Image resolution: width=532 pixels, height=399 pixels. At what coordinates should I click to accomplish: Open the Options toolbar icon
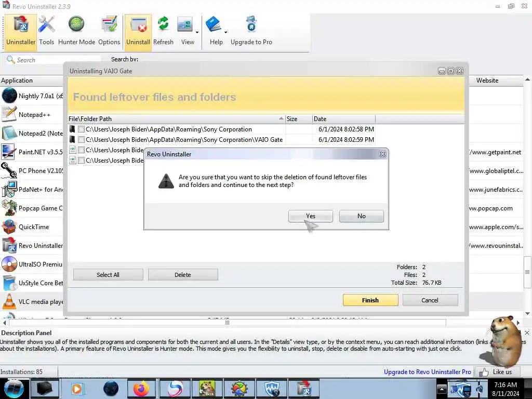pyautogui.click(x=109, y=32)
